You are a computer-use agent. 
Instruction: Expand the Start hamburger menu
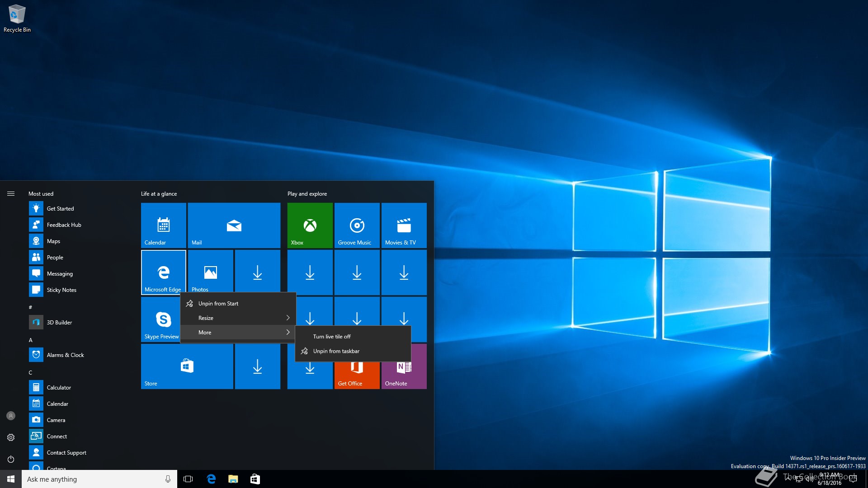click(x=11, y=194)
